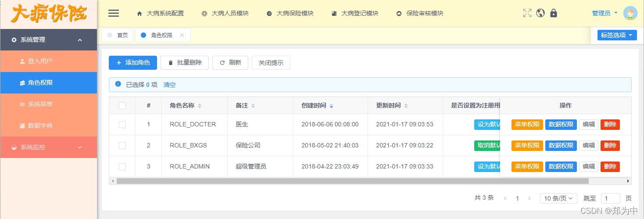Image resolution: width=644 pixels, height=219 pixels.
Task: Check the ROLE_DOCTER row checkbox
Action: (x=122, y=125)
